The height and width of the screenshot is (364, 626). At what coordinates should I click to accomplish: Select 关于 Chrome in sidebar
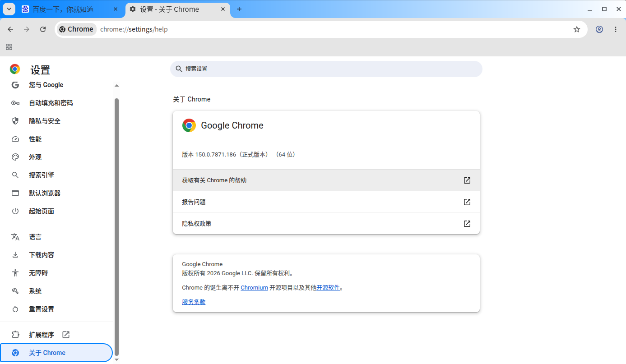pos(56,353)
